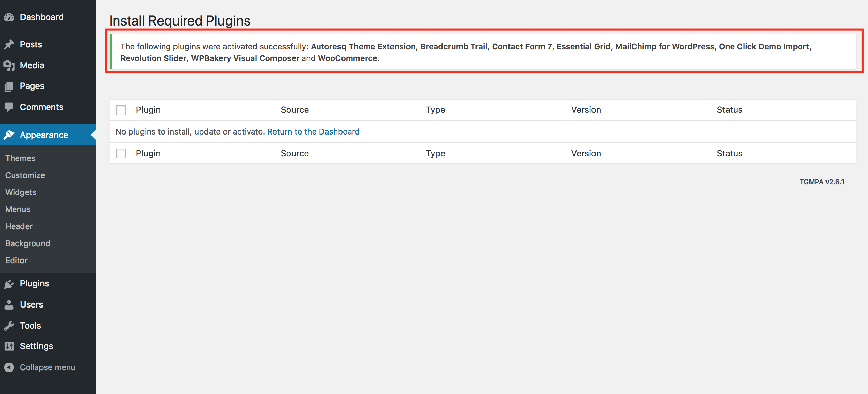Click the Status column header at top
Screen dimensions: 868x394
(730, 110)
